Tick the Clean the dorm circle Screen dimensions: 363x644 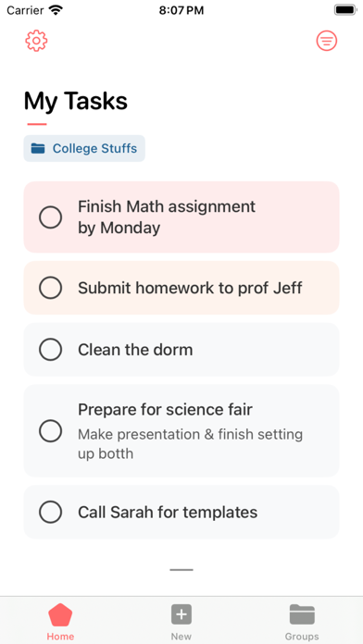(51, 350)
